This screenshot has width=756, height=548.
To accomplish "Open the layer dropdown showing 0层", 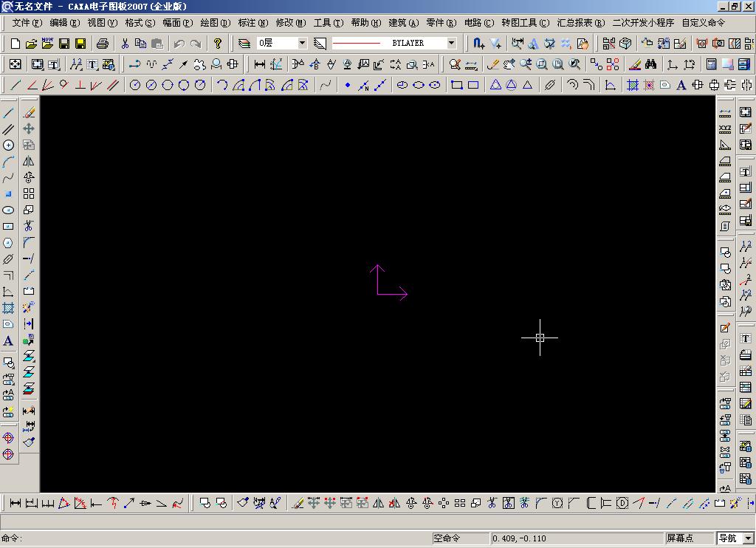I will [x=302, y=43].
